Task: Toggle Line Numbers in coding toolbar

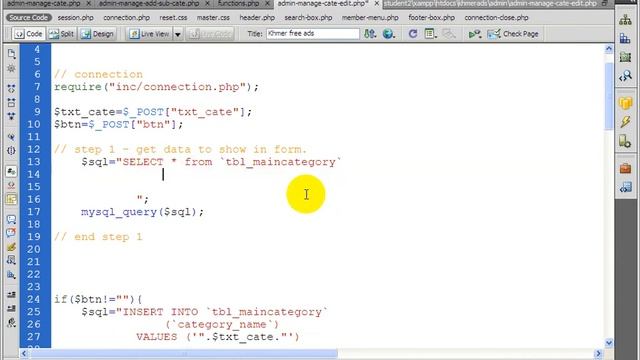Action: coord(11,171)
